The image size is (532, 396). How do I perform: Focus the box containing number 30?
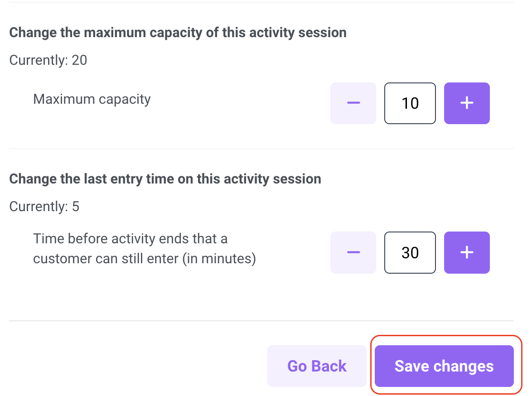pos(410,252)
